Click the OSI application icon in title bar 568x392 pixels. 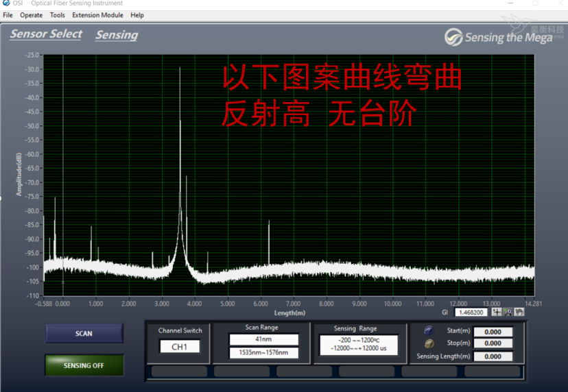tap(6, 3)
